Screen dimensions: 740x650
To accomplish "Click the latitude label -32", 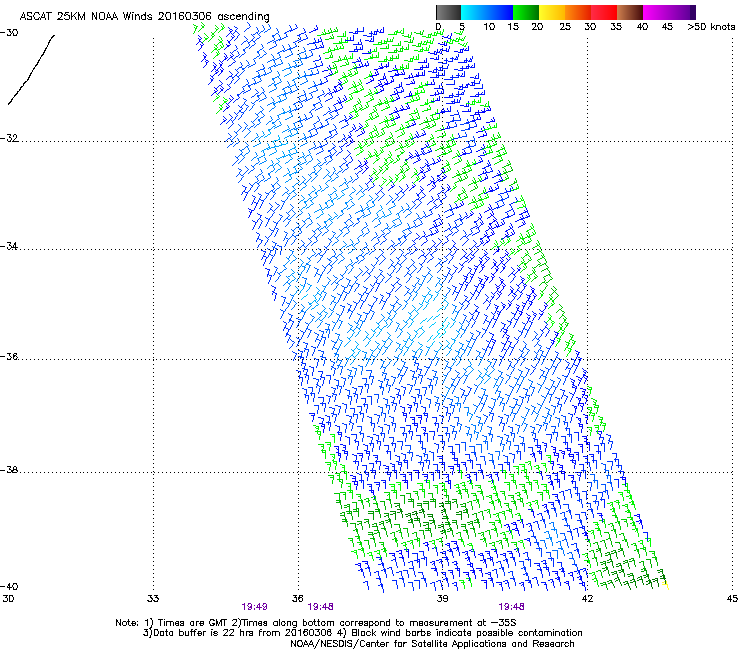I will 9,138.
